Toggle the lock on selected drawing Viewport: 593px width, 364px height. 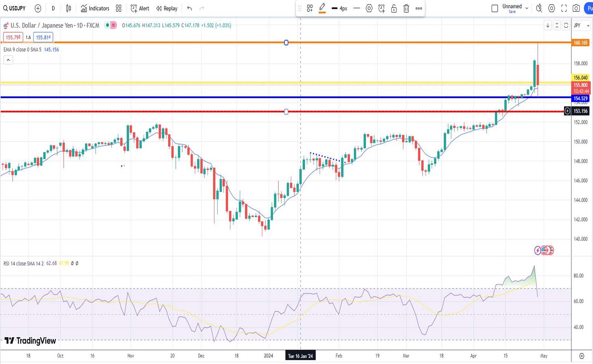coord(394,8)
